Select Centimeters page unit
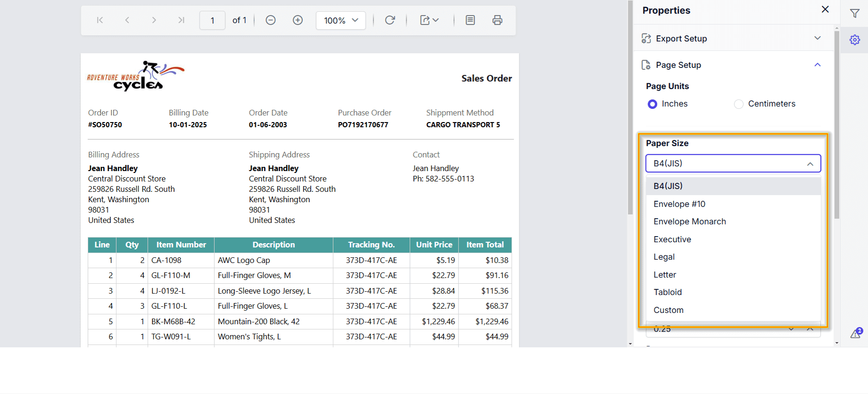The height and width of the screenshot is (394, 868). point(739,104)
